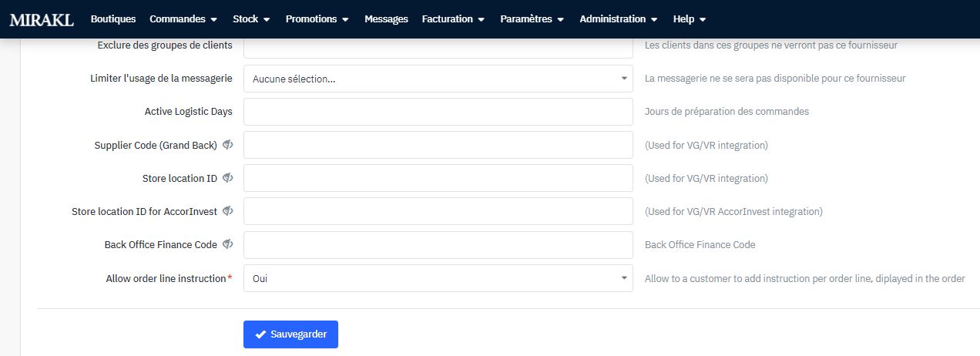Click the Store location ID for AccorInvest input
Image resolution: width=980 pixels, height=356 pixels.
[438, 211]
